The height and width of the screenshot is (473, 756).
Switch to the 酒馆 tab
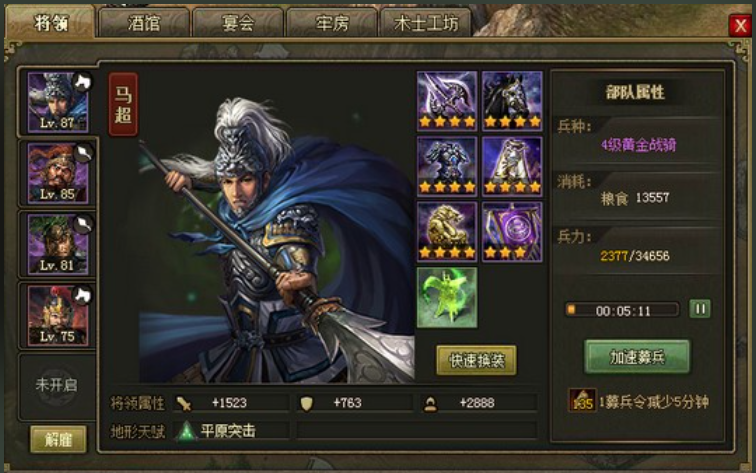click(144, 23)
